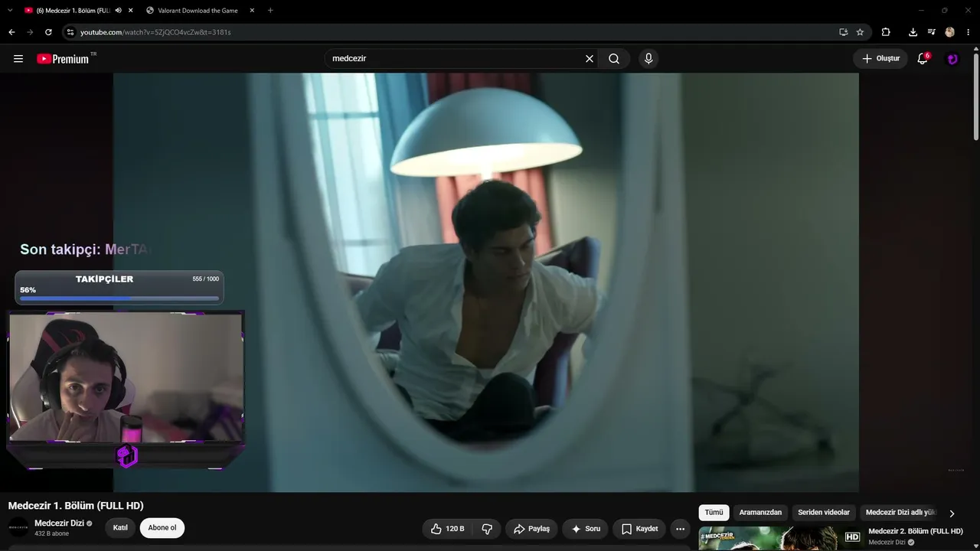980x551 pixels.
Task: Open a new browser tab
Action: tap(270, 11)
